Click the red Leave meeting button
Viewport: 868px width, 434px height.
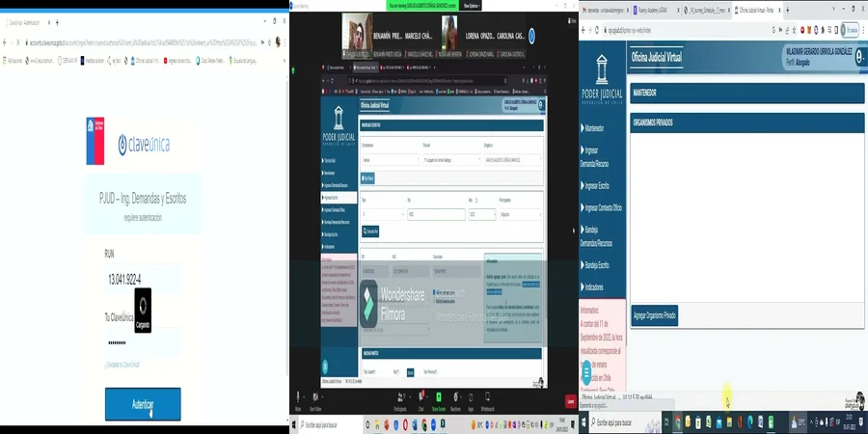(x=570, y=401)
